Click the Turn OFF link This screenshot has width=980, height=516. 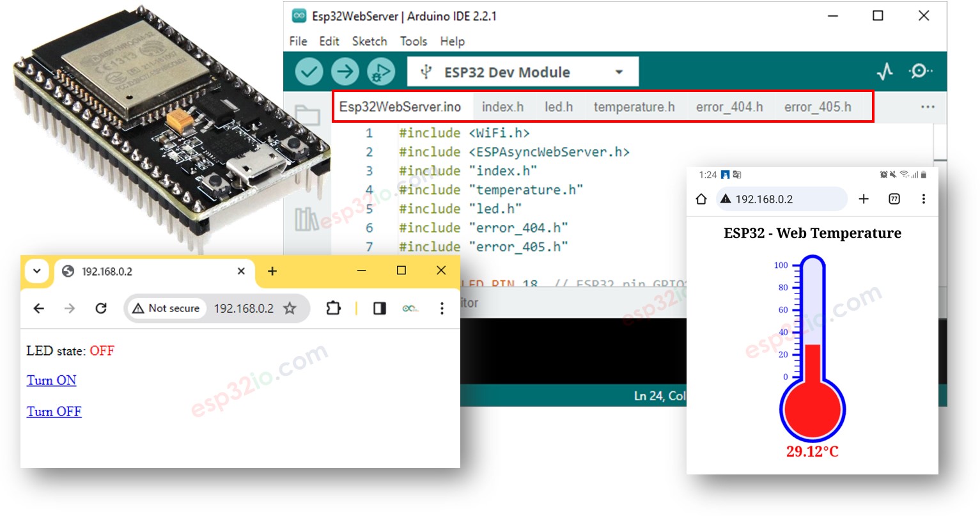pyautogui.click(x=54, y=412)
